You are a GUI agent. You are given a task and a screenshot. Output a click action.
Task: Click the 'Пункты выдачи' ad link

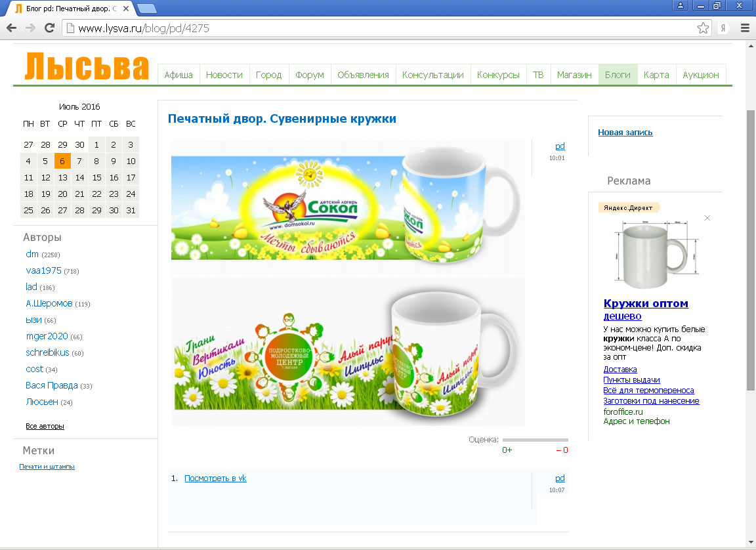click(x=631, y=380)
